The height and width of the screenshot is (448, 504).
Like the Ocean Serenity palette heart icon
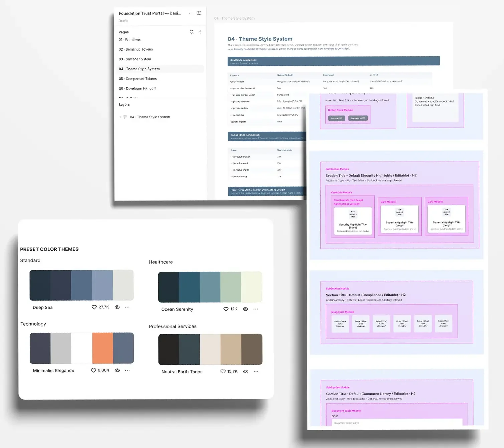tap(226, 309)
